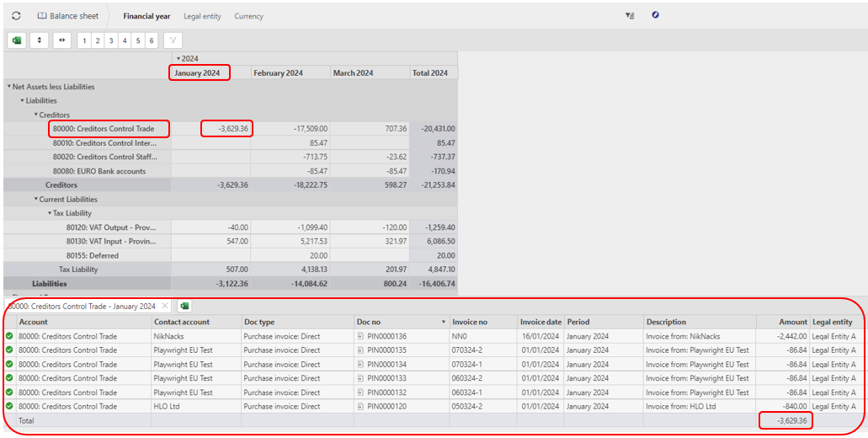
Task: Click the green status check for NikNacks row
Action: point(9,336)
